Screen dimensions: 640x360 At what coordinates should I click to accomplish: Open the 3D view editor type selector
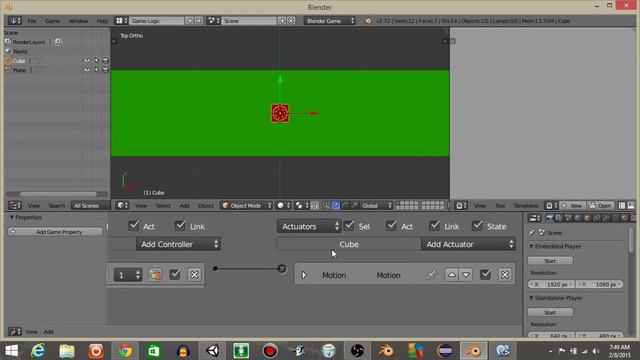tap(122, 205)
